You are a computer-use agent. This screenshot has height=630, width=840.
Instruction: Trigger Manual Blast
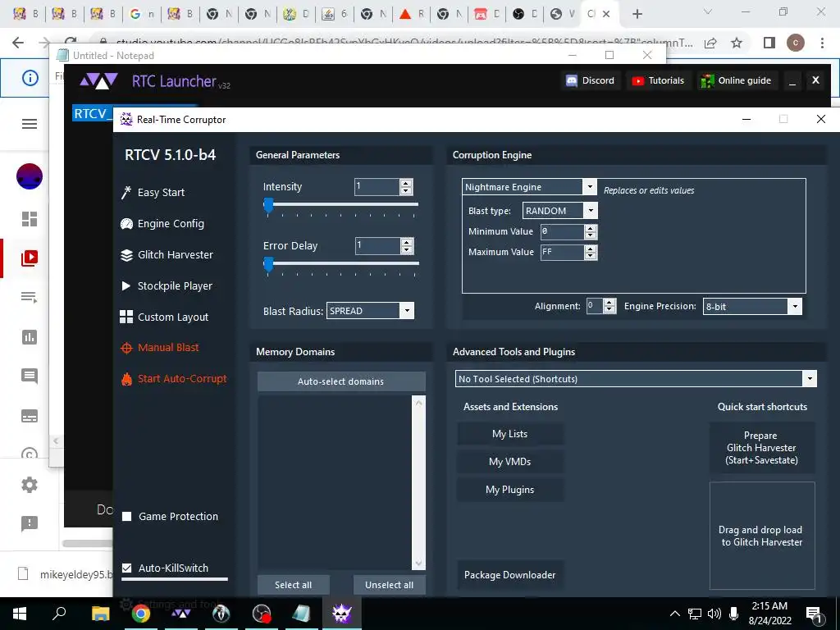coord(160,347)
